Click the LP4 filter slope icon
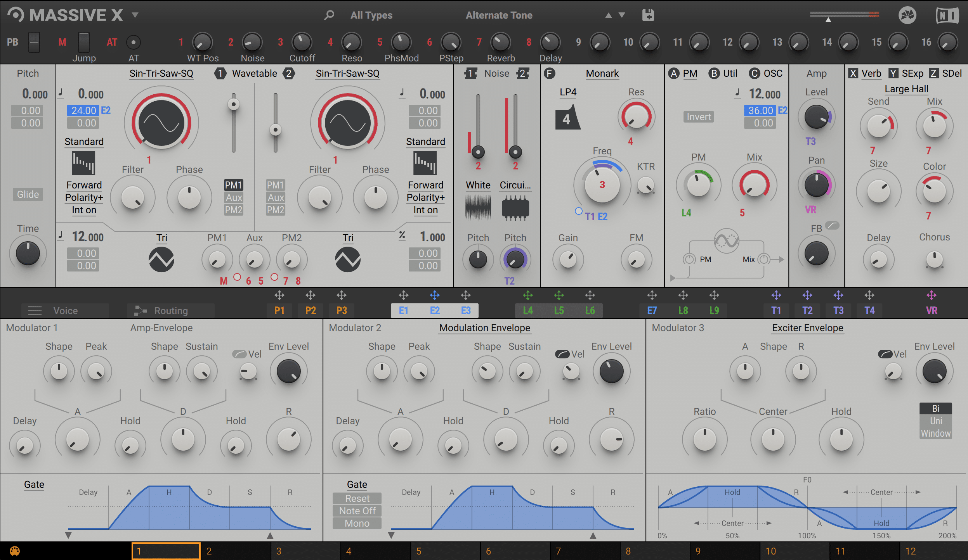This screenshot has width=968, height=560. [568, 117]
